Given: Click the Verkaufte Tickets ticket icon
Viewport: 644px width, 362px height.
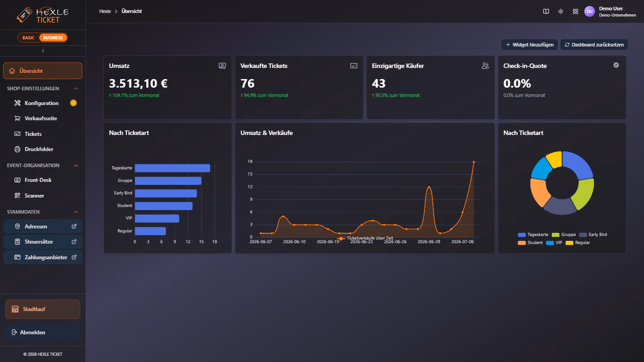Looking at the screenshot, I should tap(354, 66).
